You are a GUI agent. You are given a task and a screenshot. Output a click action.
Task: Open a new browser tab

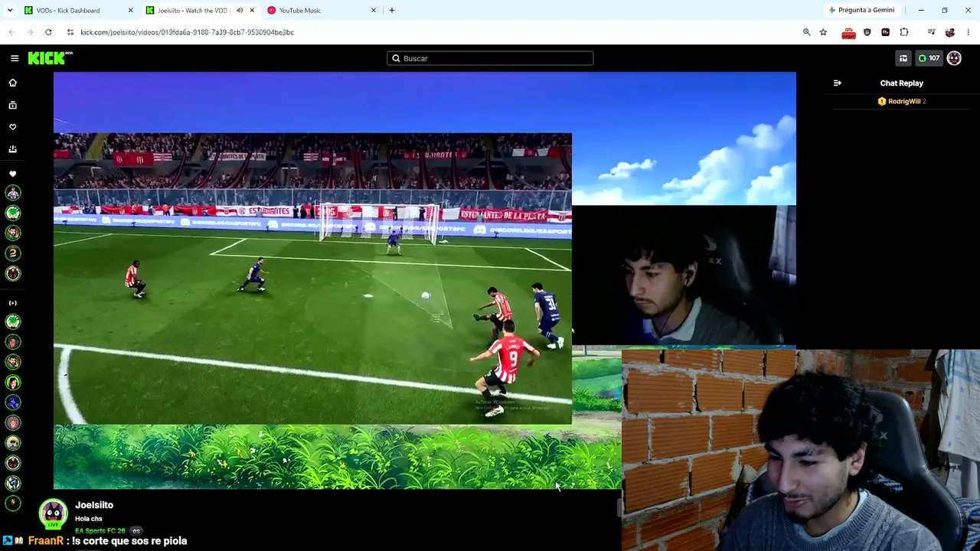point(392,10)
